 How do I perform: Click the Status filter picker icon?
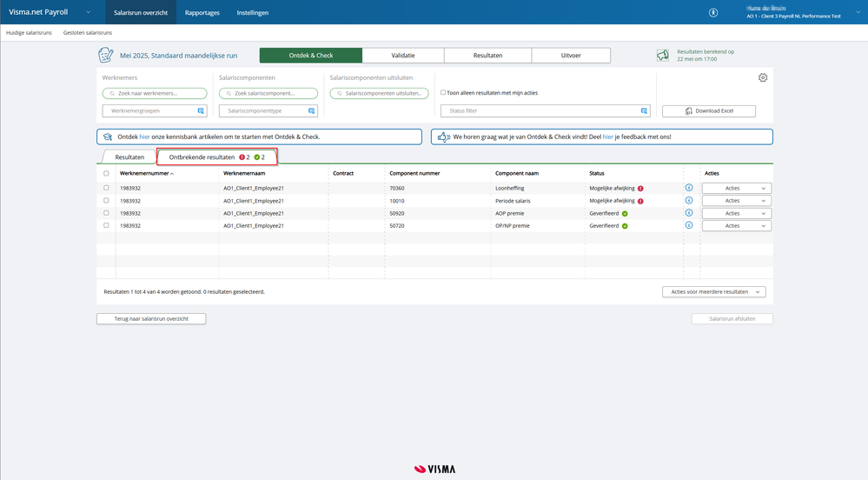click(644, 110)
